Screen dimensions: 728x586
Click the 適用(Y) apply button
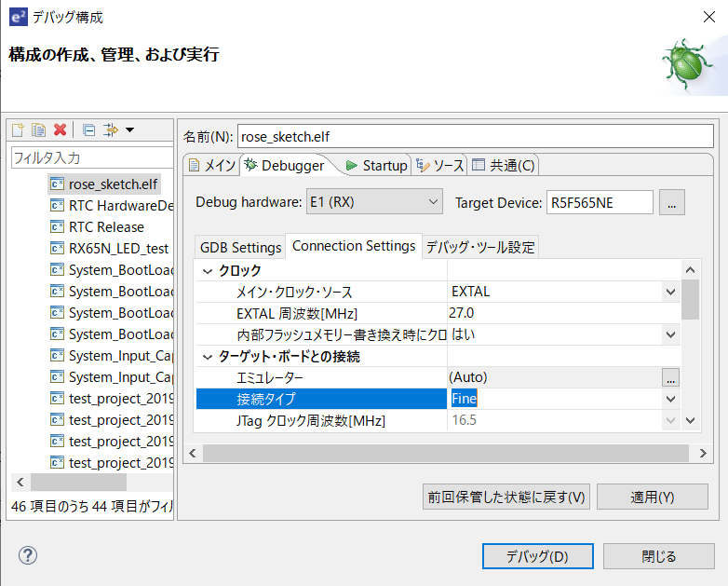click(652, 497)
